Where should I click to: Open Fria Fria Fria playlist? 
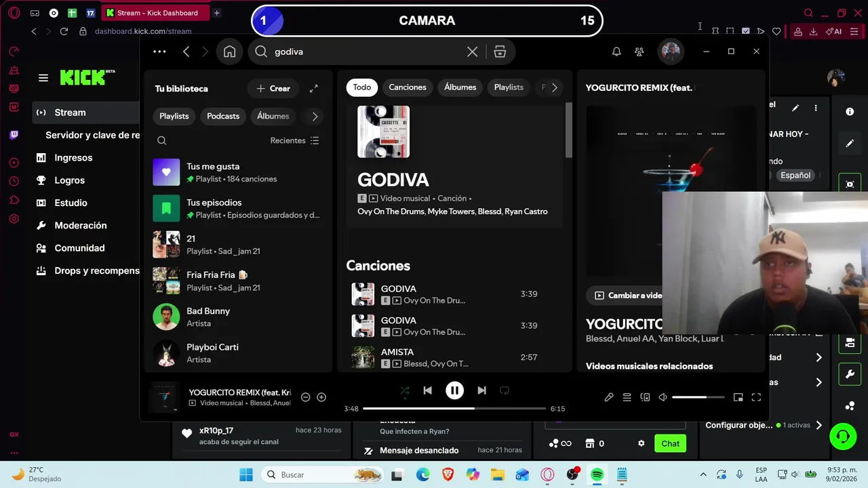[x=237, y=281]
